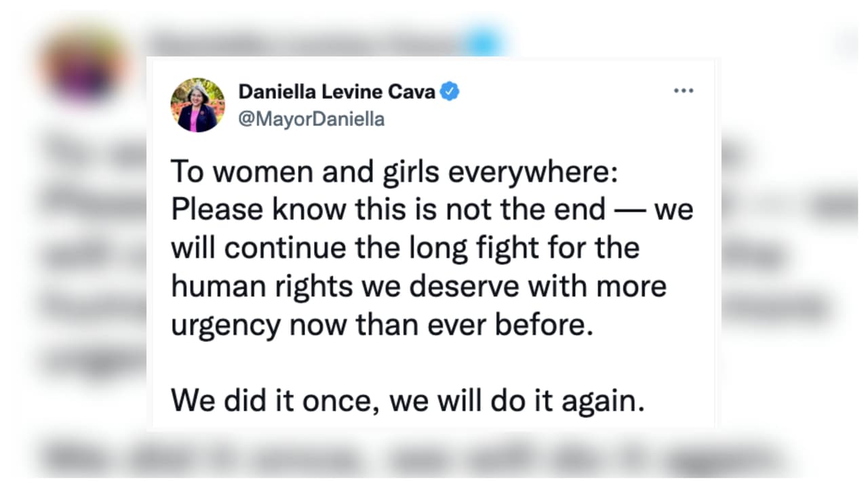868x488 pixels.
Task: Click the blurred background profile avatar
Action: tap(83, 66)
